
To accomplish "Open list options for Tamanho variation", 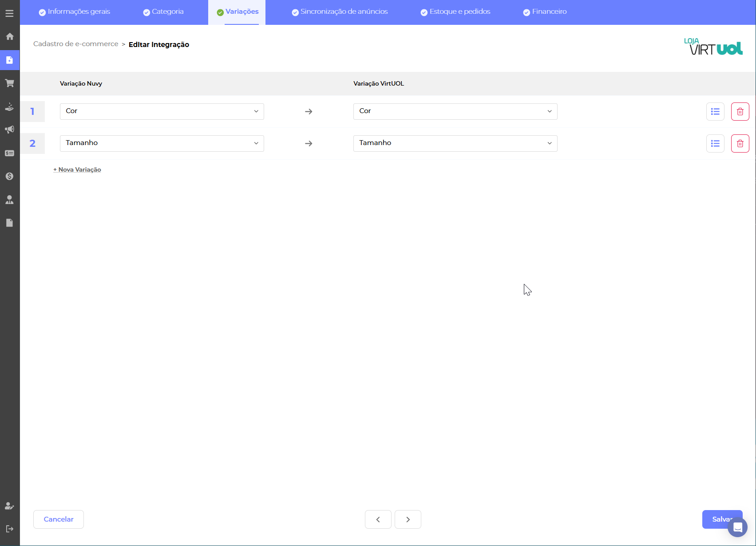I will pos(715,143).
